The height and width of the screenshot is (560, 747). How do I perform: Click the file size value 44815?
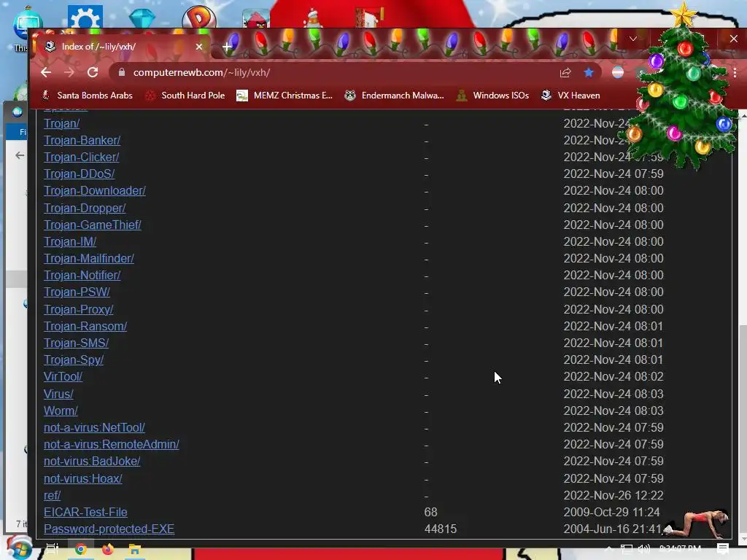440,529
